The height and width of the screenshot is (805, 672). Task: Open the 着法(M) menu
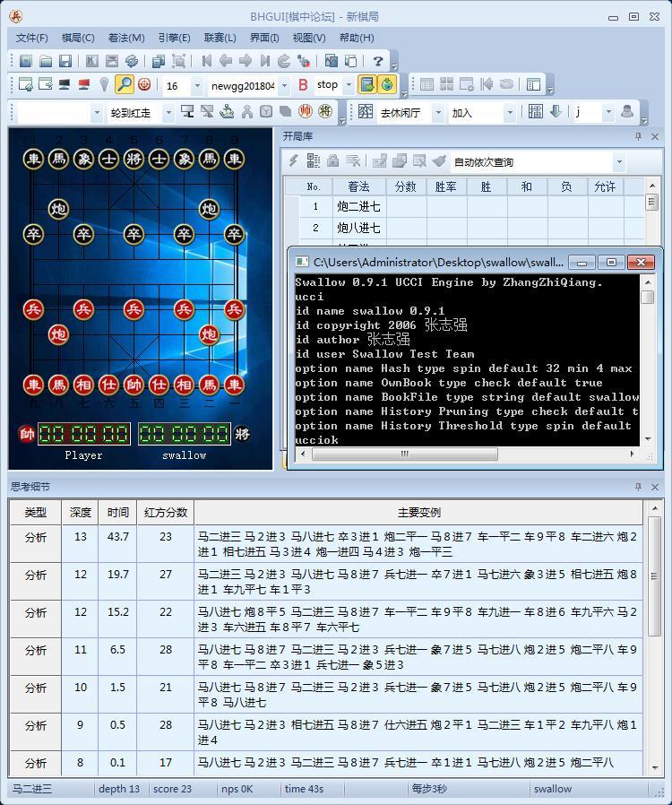click(126, 38)
